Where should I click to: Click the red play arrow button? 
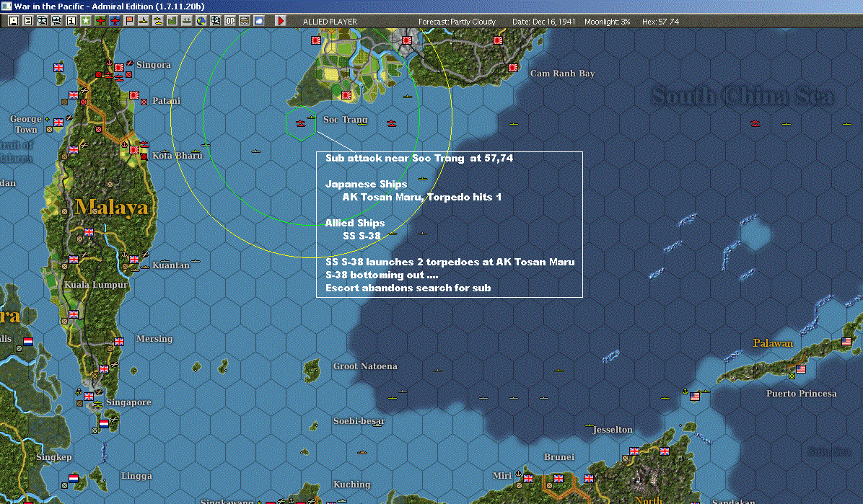pos(281,21)
